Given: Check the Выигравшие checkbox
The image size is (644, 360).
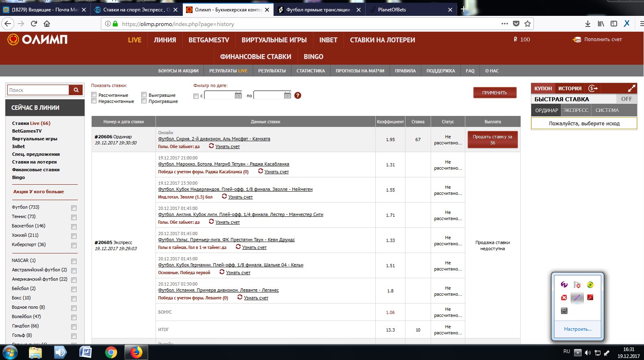Looking at the screenshot, I should click(144, 95).
